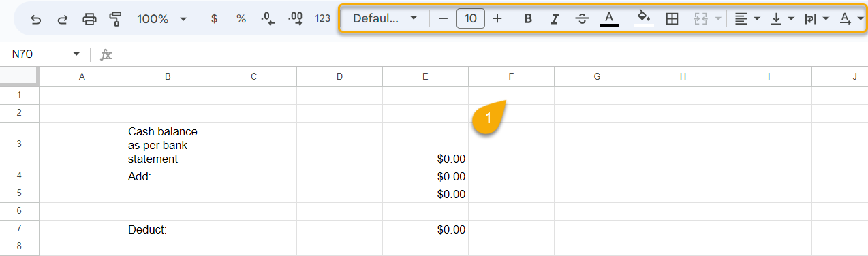The image size is (868, 256).
Task: Click Decrease decimal places icon
Action: click(268, 19)
